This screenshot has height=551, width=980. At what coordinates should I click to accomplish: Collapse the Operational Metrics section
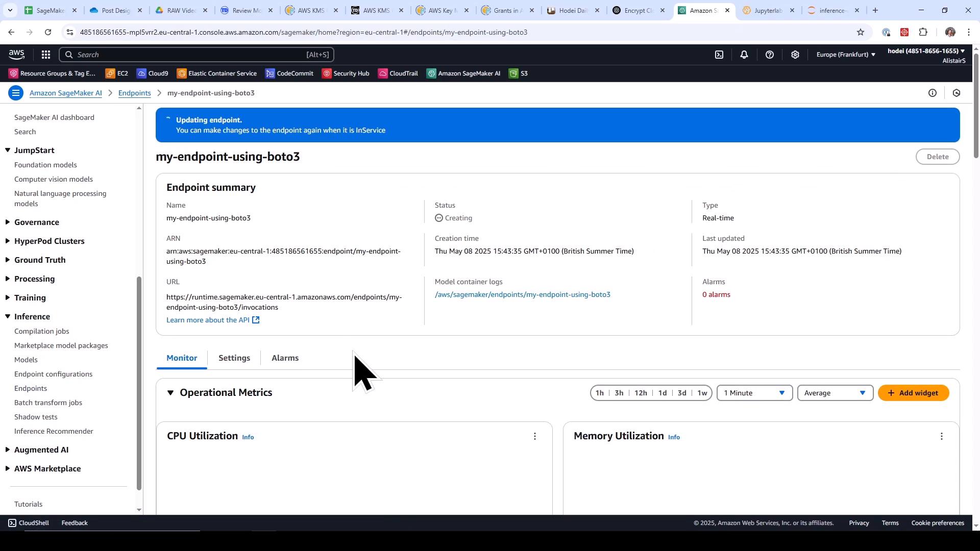pyautogui.click(x=170, y=393)
